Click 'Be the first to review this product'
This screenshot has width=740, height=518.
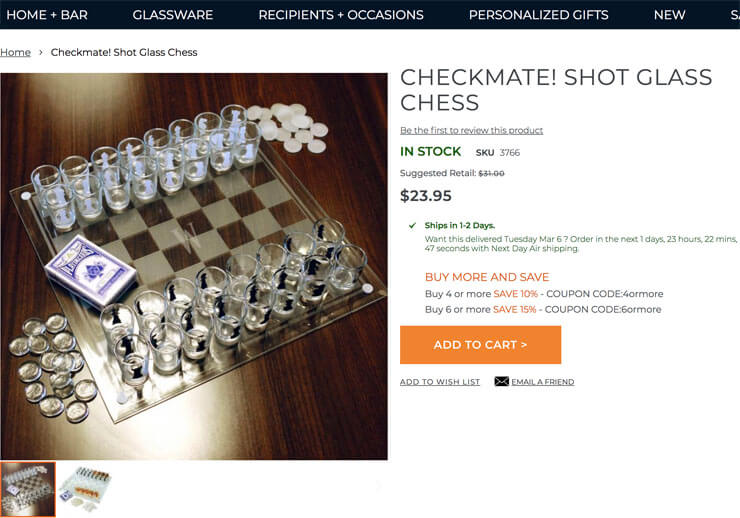[471, 130]
